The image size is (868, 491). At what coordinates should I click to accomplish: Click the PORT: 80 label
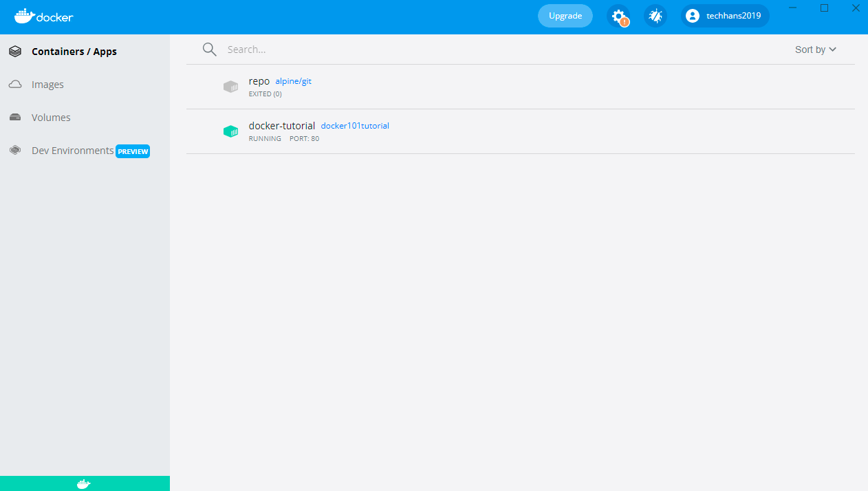click(305, 139)
